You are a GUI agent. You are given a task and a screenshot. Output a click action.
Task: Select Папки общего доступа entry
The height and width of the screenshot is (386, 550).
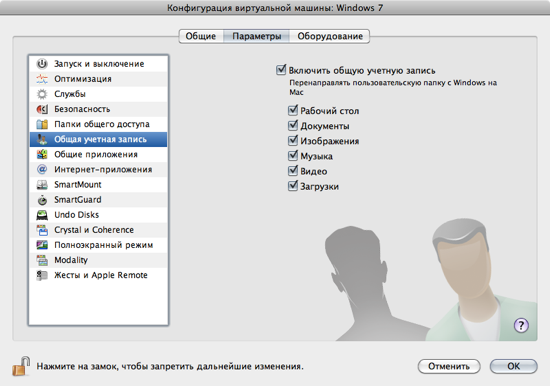(98, 124)
